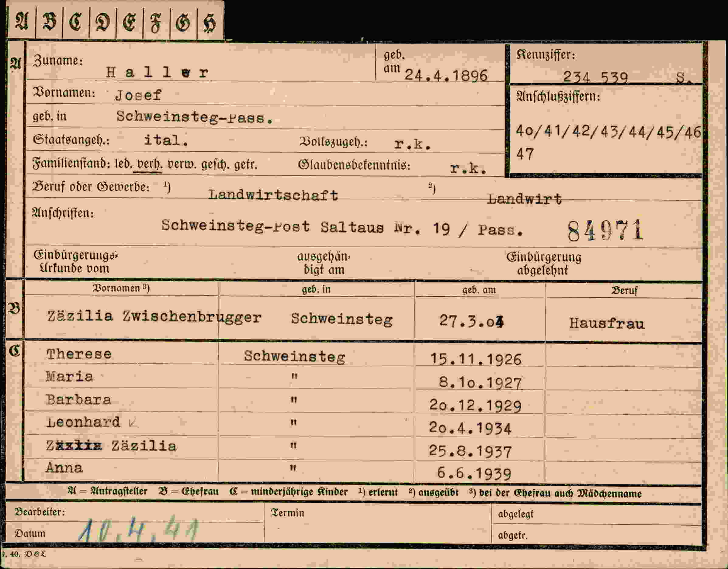
Task: Click the "led." marital status option
Action: (x=123, y=164)
